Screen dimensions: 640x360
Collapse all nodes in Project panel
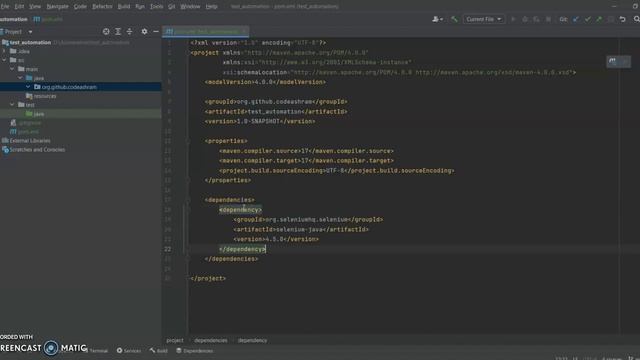(x=129, y=31)
